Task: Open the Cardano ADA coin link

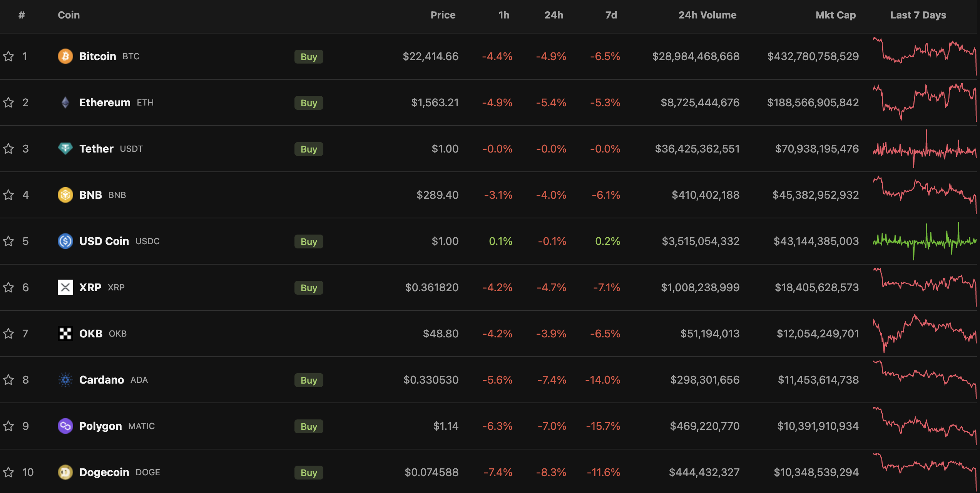Action: click(102, 380)
